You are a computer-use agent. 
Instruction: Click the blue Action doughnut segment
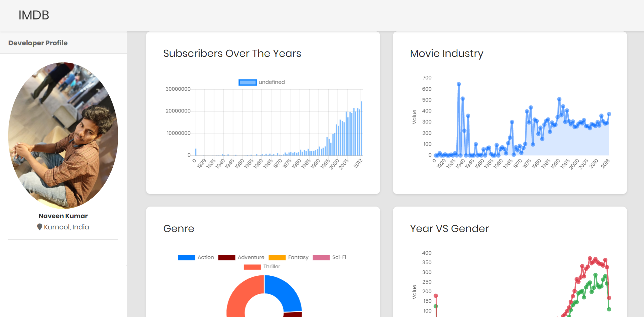284,291
